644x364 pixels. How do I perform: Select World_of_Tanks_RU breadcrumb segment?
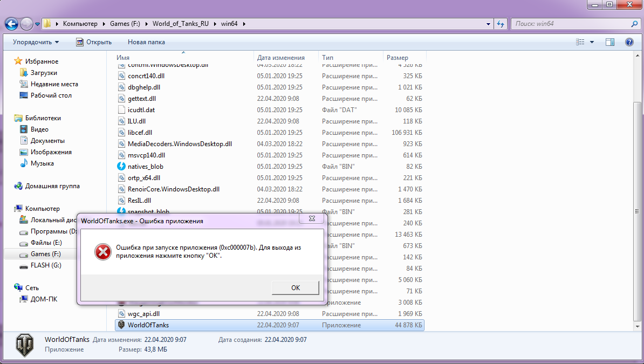[180, 24]
